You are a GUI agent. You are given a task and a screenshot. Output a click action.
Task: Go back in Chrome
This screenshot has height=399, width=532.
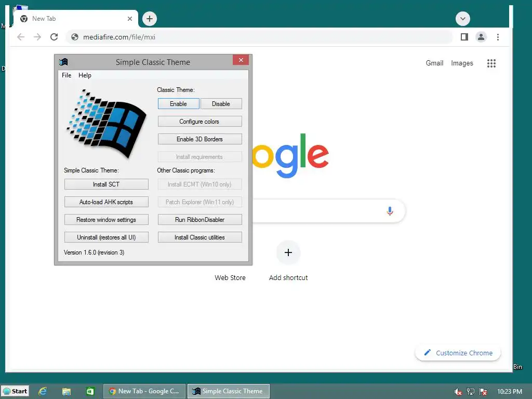point(21,37)
